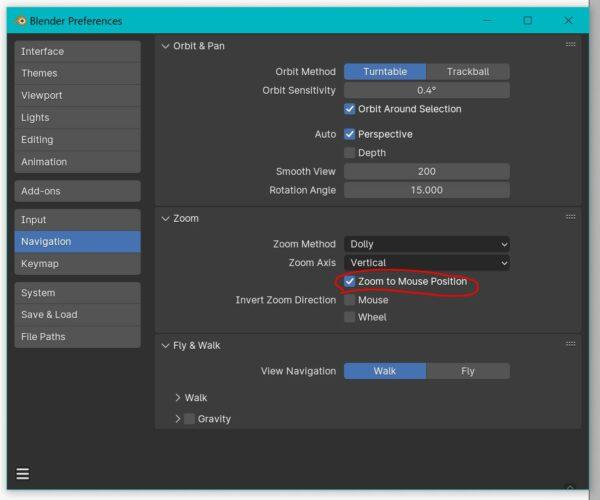600x500 pixels.
Task: Go to the Animation tab
Action: 78,162
